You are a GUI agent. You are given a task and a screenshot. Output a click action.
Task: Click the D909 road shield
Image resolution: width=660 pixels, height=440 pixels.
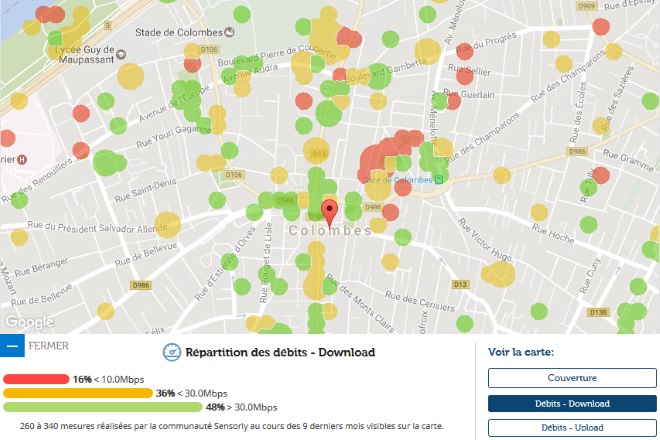[587, 6]
